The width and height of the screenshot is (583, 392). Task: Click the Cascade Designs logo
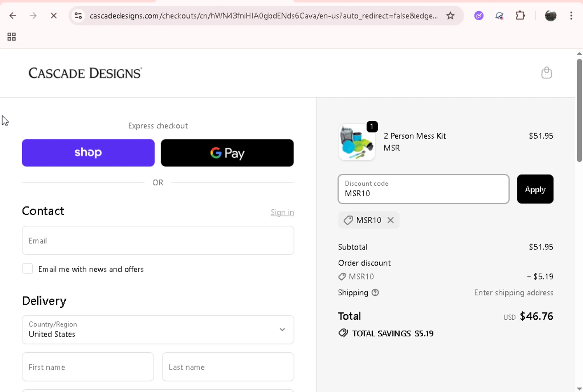[x=85, y=73]
